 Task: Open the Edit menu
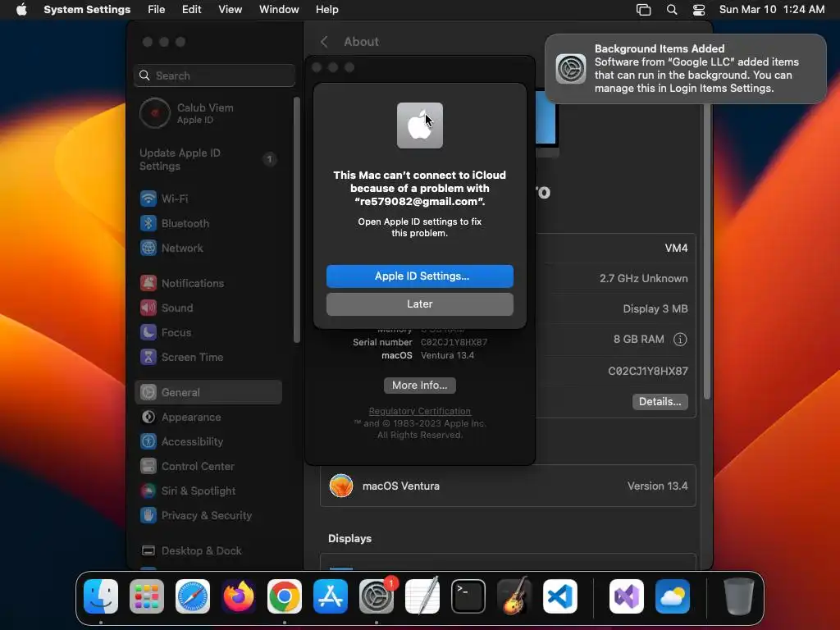click(x=191, y=10)
